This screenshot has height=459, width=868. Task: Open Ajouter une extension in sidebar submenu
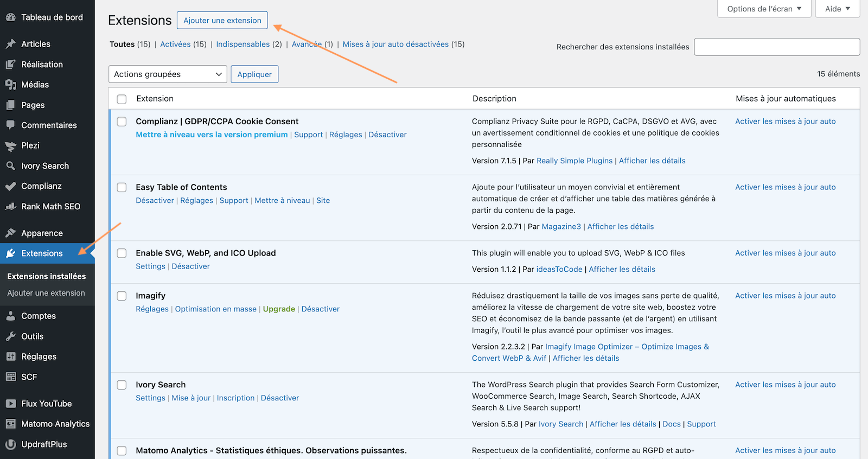click(x=46, y=293)
